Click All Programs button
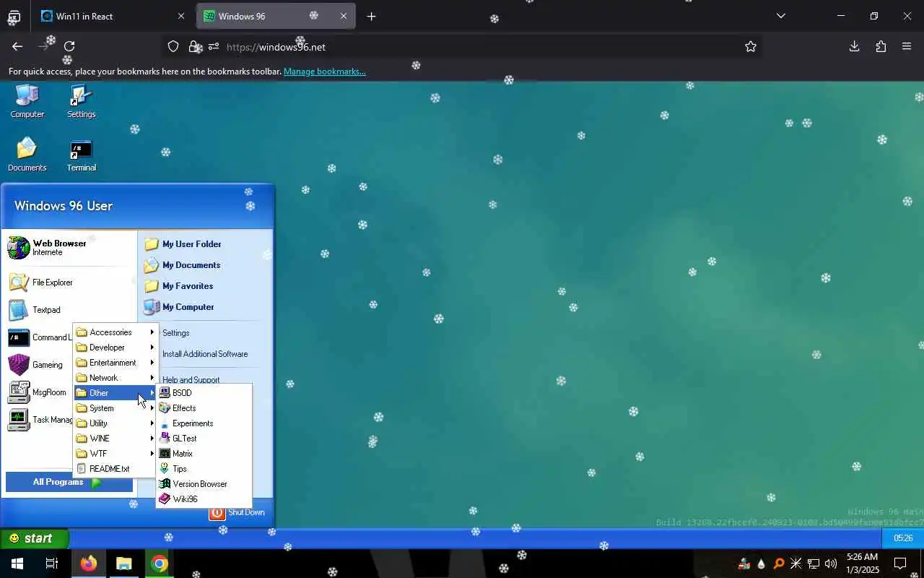This screenshot has width=924, height=578. coord(69,482)
